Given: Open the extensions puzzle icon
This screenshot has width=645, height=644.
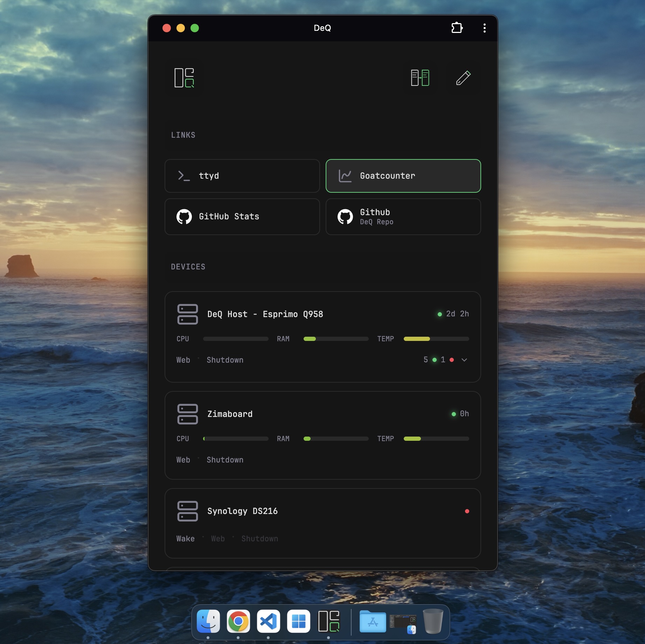Looking at the screenshot, I should [457, 28].
